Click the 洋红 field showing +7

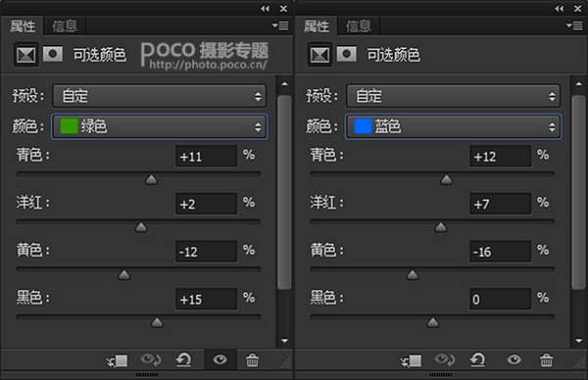pyautogui.click(x=500, y=204)
